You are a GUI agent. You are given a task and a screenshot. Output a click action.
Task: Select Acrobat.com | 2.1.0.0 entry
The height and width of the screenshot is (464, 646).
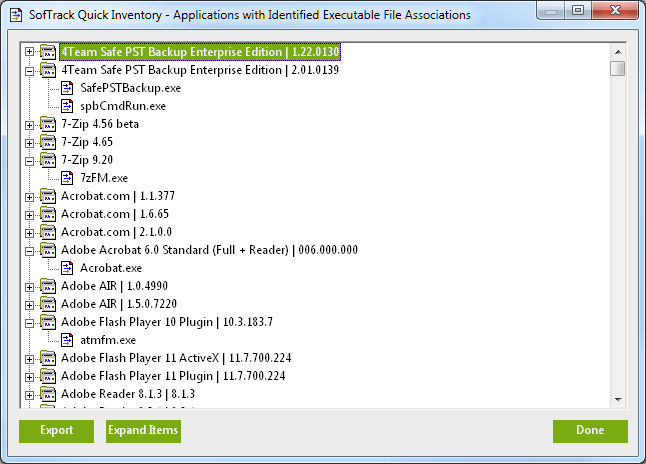tap(117, 232)
